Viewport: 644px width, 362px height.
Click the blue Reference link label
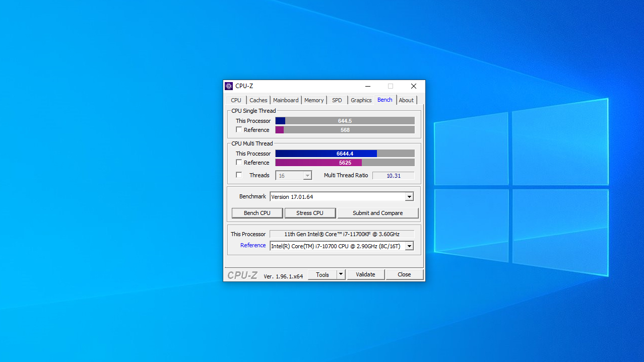(x=253, y=245)
